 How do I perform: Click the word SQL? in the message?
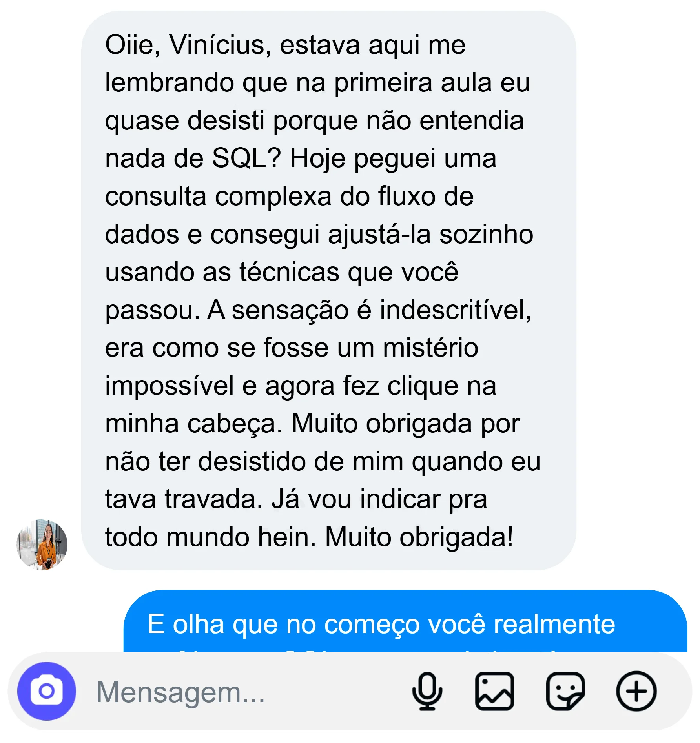(246, 158)
